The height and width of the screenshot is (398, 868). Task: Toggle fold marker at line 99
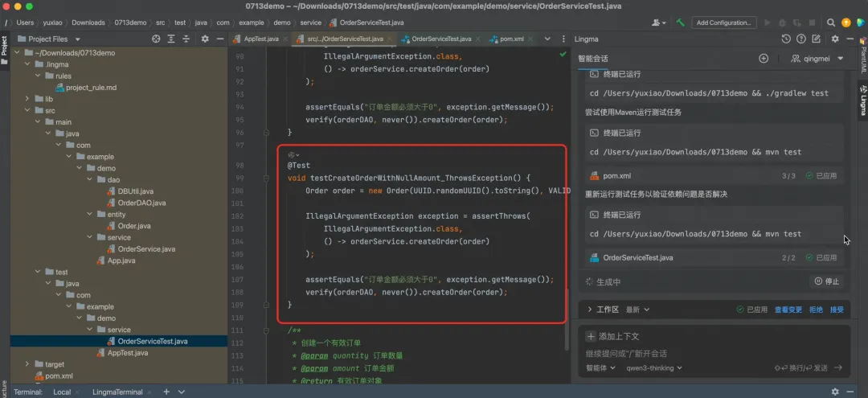(x=266, y=178)
